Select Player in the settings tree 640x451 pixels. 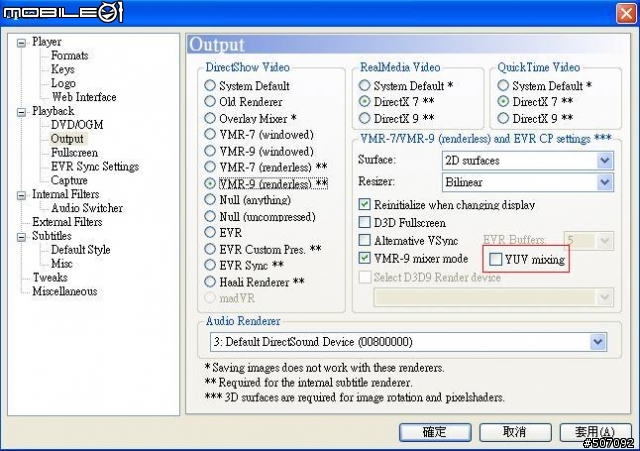[x=47, y=42]
